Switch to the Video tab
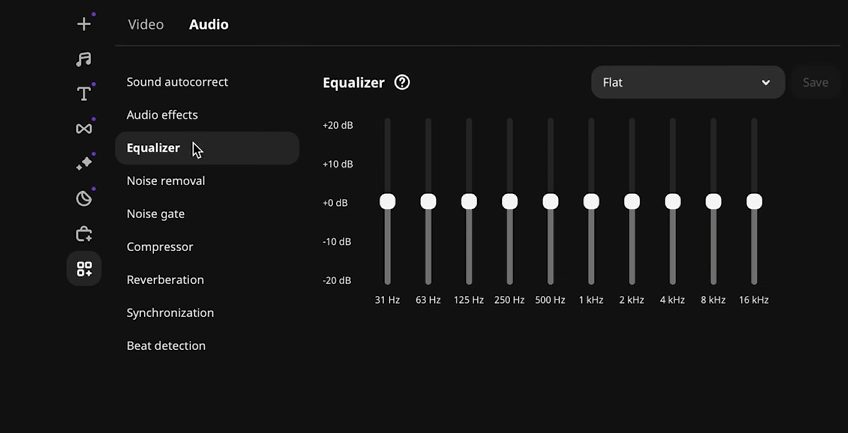The height and width of the screenshot is (433, 848). (x=145, y=24)
